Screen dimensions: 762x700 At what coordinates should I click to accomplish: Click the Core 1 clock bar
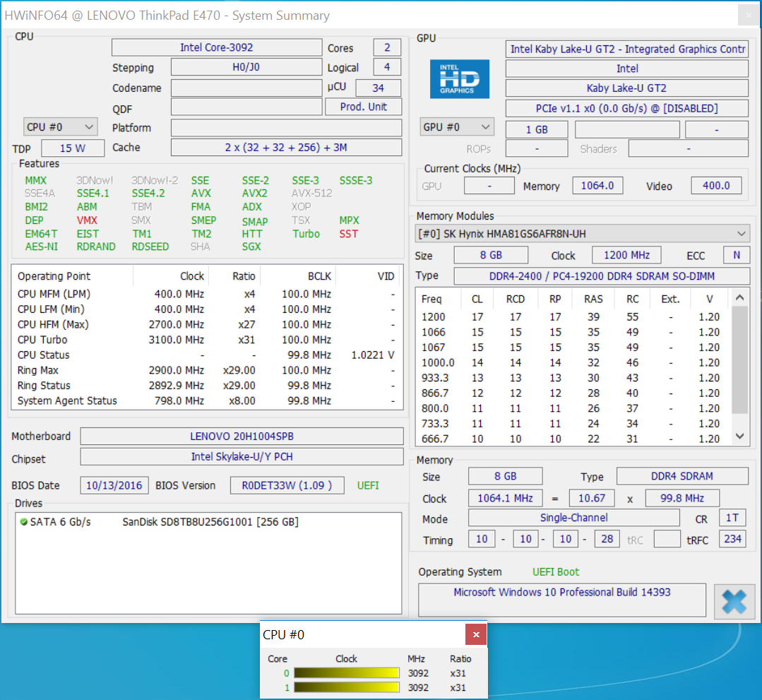click(x=347, y=687)
